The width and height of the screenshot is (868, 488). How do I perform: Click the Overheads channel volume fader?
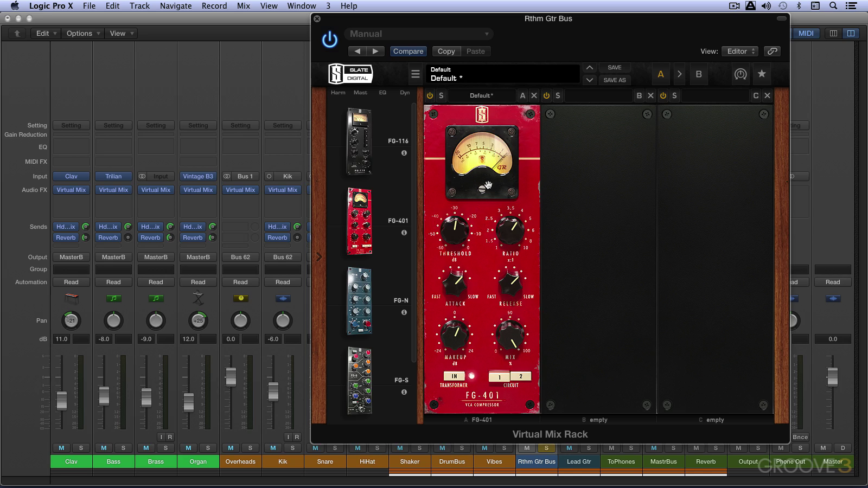[x=231, y=376]
